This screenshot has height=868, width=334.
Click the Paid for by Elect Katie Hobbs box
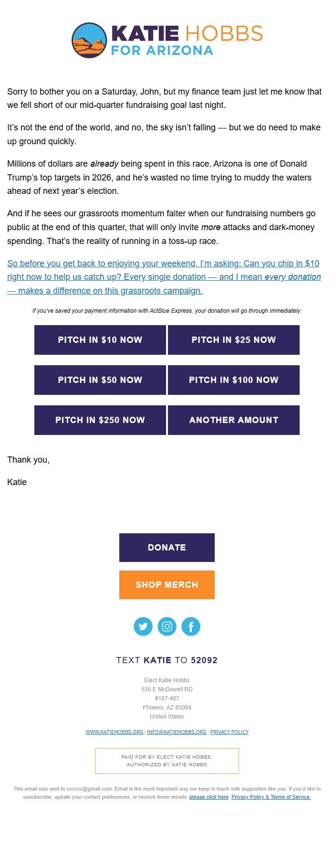pos(167,761)
